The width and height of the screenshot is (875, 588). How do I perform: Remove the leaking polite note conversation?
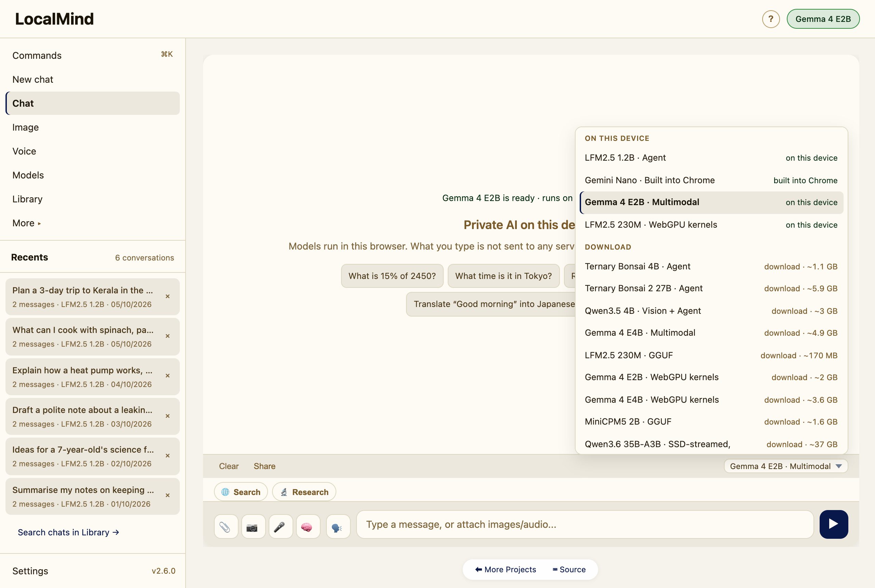pyautogui.click(x=167, y=416)
